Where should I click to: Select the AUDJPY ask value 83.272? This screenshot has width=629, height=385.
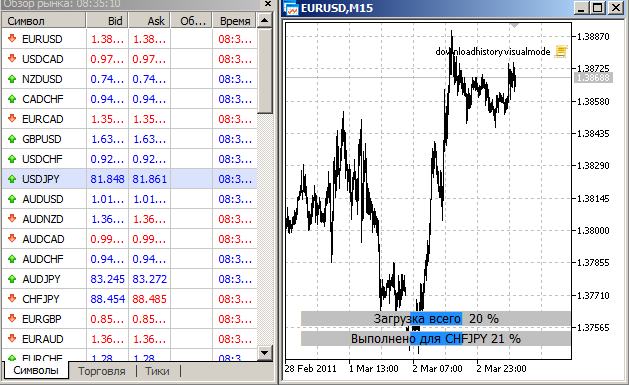click(149, 279)
